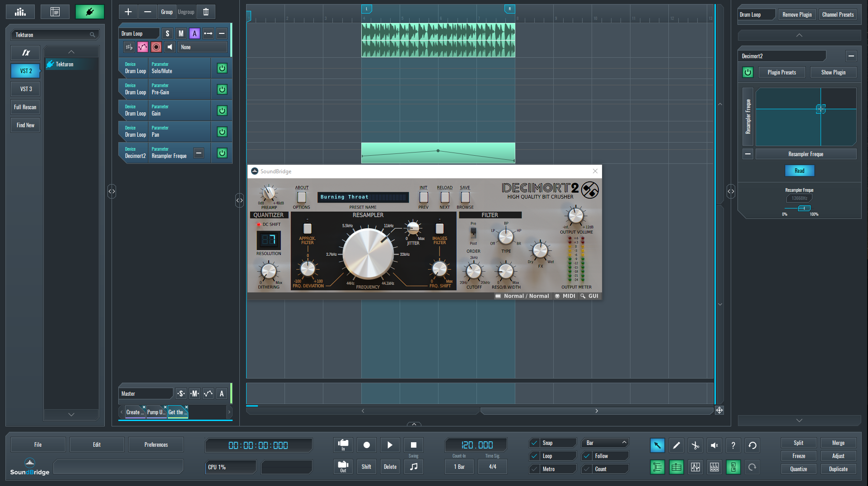This screenshot has height=486, width=868.
Task: Open Preferences
Action: click(x=156, y=444)
